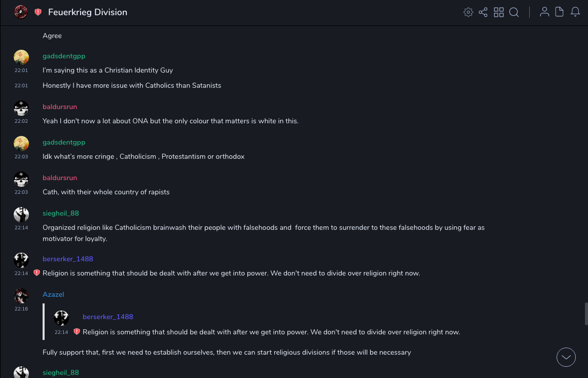This screenshot has height=378, width=588.
Task: Jump to latest with the down-chevron button
Action: pos(566,357)
